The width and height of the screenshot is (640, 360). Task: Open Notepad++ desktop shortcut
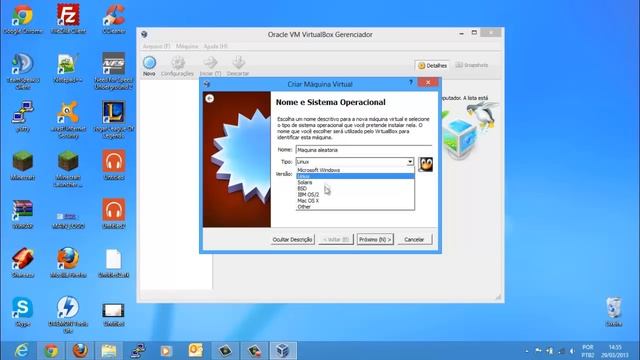pos(68,68)
